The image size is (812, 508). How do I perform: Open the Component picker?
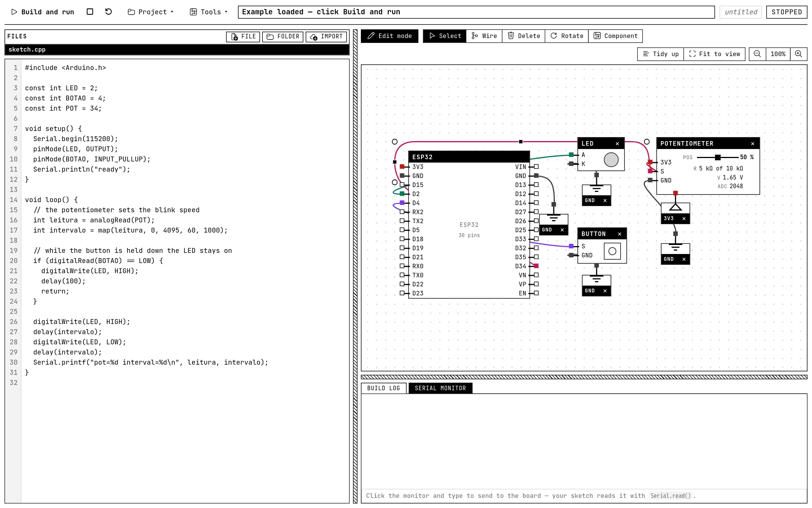[616, 36]
